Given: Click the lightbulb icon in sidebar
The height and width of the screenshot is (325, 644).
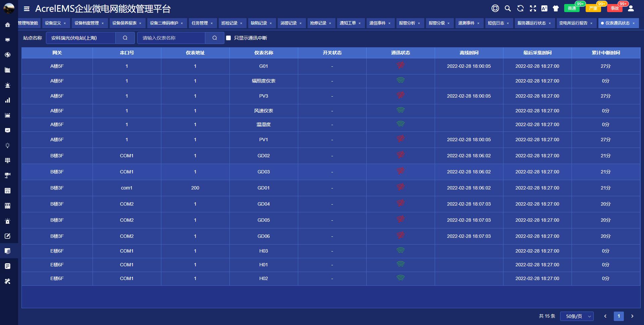Looking at the screenshot, I should tap(8, 146).
